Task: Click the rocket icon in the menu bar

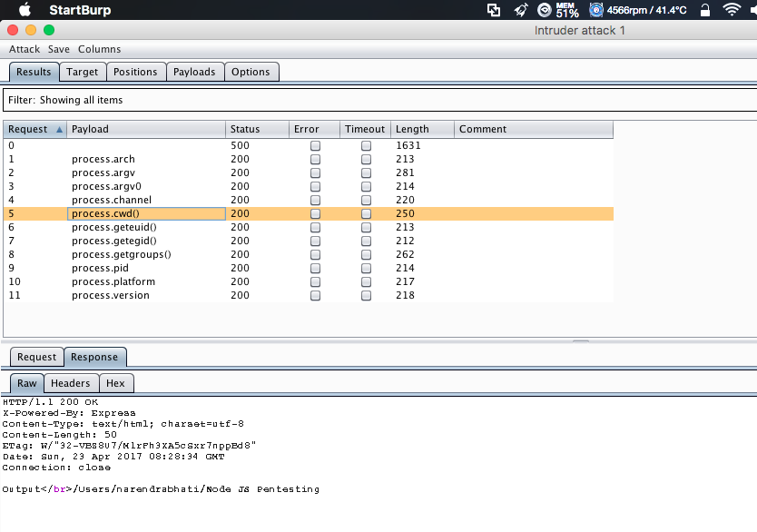Action: pos(521,10)
